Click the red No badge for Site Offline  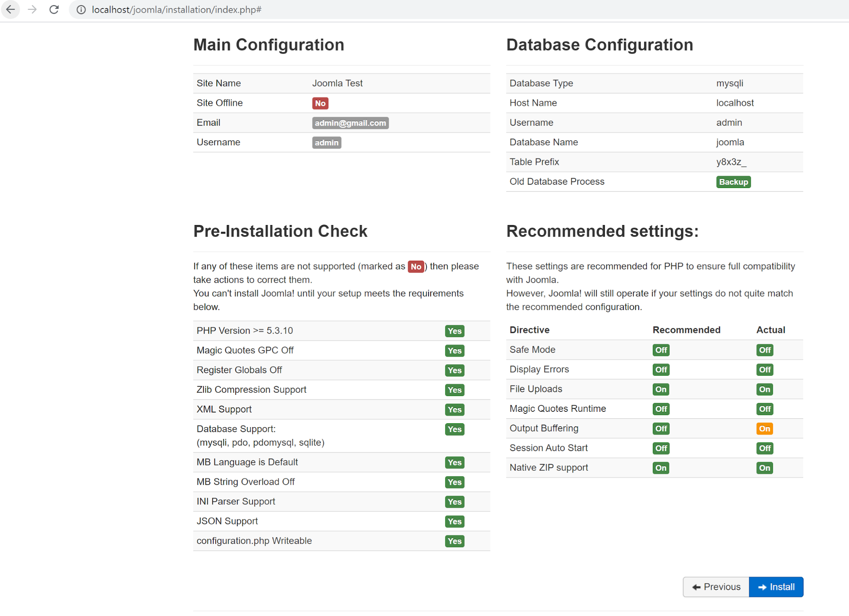tap(320, 103)
